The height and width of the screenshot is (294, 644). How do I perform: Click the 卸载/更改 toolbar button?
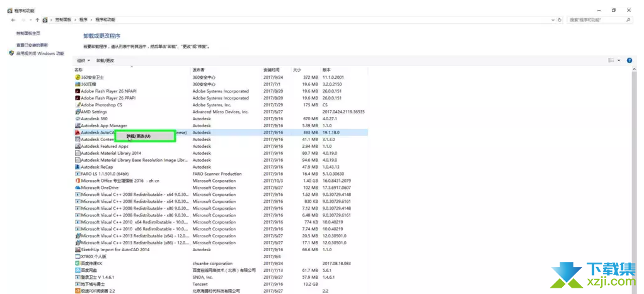pos(105,60)
